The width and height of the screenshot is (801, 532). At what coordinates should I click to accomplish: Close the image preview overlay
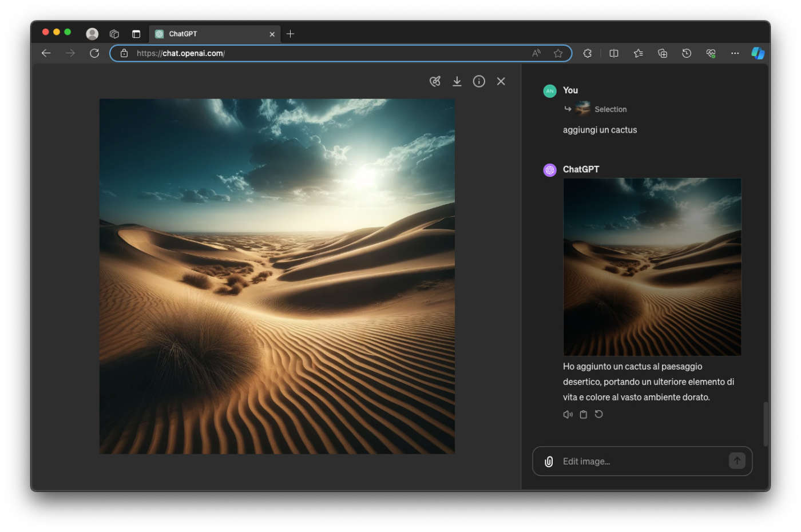click(x=501, y=81)
